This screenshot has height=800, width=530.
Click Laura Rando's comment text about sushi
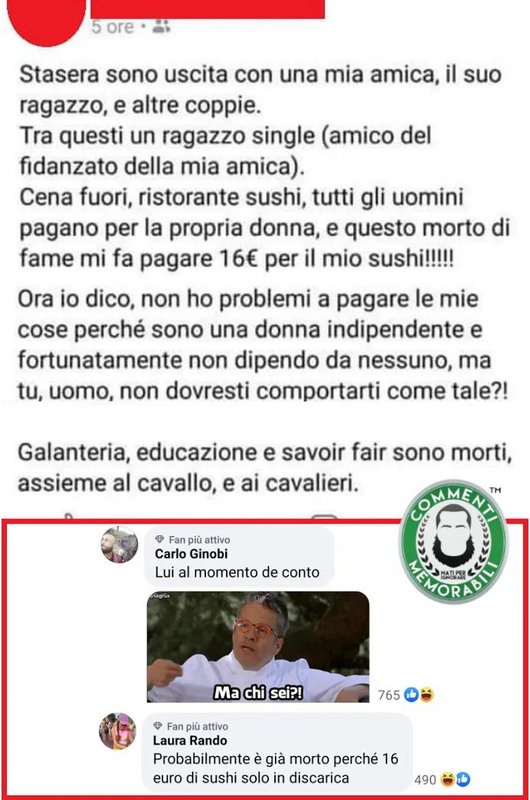275,768
